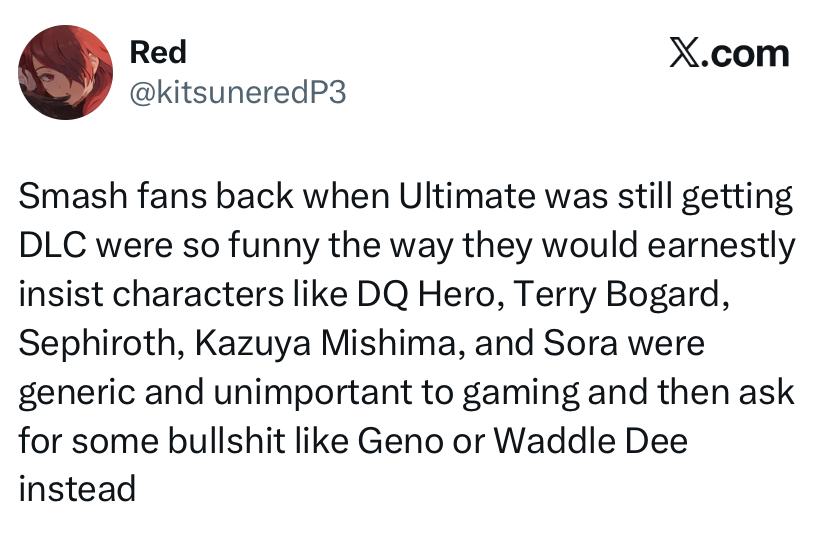
Task: Click the name "Terry Bogard"
Action: coord(598,295)
